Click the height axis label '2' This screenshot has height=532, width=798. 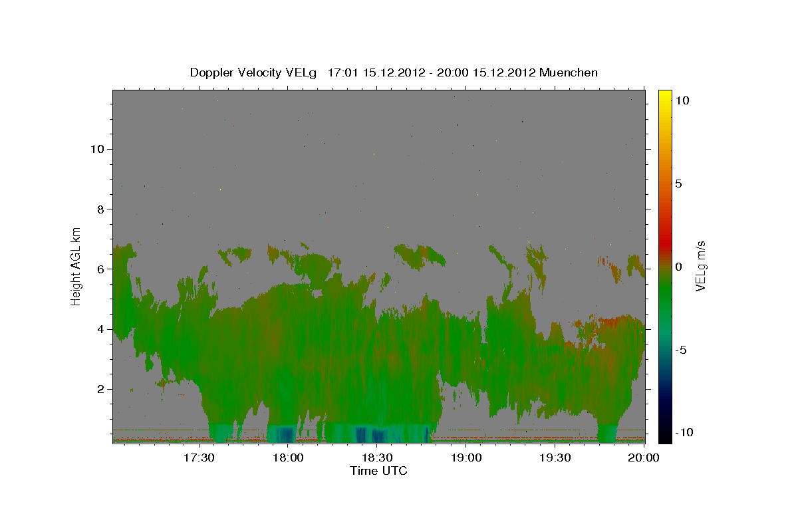100,389
